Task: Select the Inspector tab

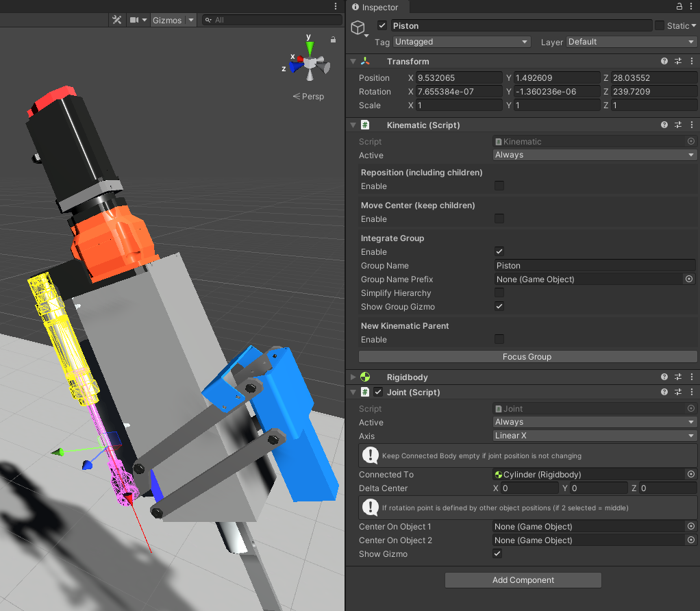Action: [379, 8]
